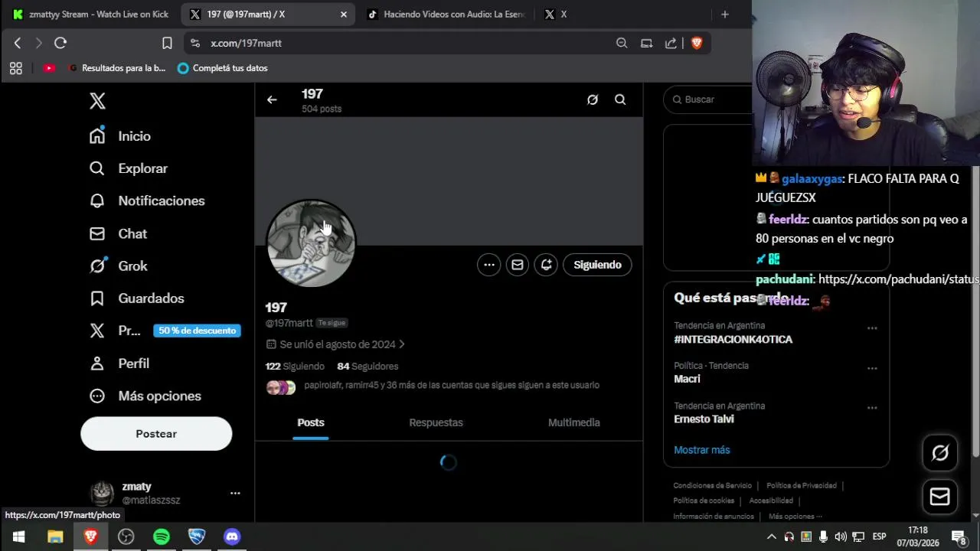This screenshot has width=980, height=551.
Task: Click Brave Shields lion icon
Action: coord(697,44)
